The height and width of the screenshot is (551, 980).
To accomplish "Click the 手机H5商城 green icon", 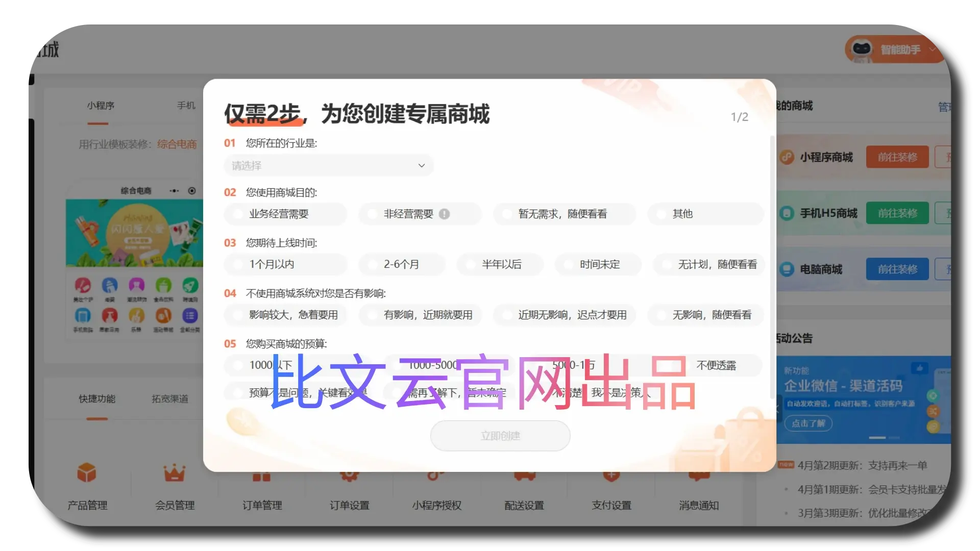I will click(787, 213).
